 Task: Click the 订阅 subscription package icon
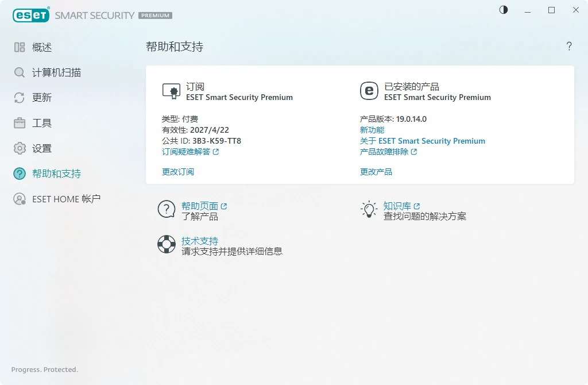pos(171,91)
